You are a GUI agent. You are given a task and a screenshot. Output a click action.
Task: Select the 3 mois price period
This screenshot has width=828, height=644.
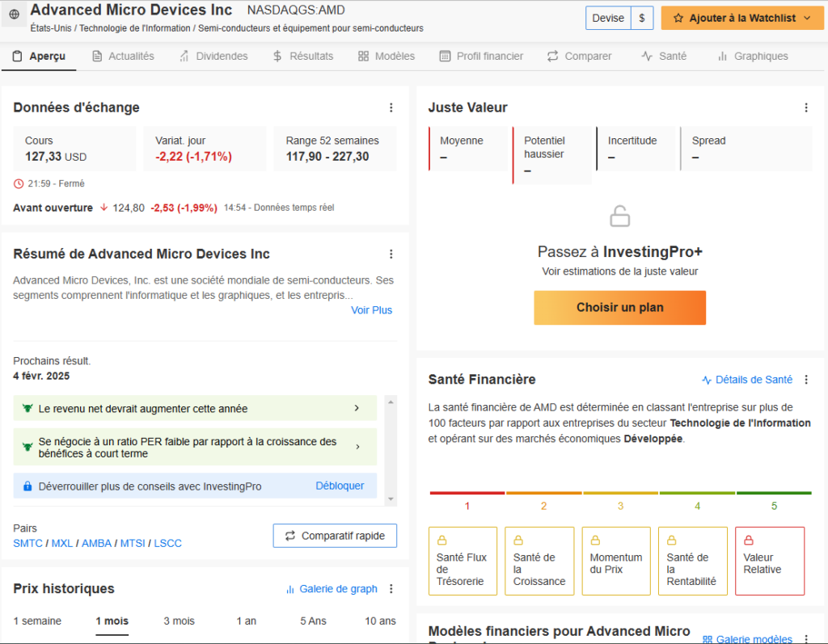coord(179,621)
